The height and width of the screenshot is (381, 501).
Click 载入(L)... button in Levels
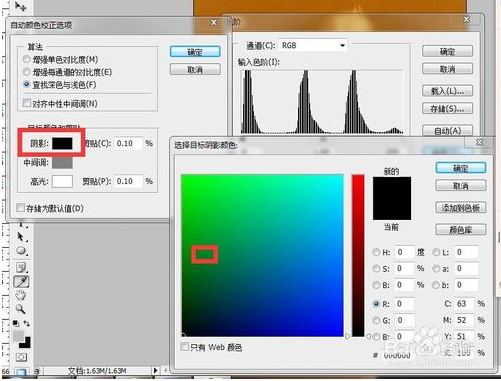[447, 91]
